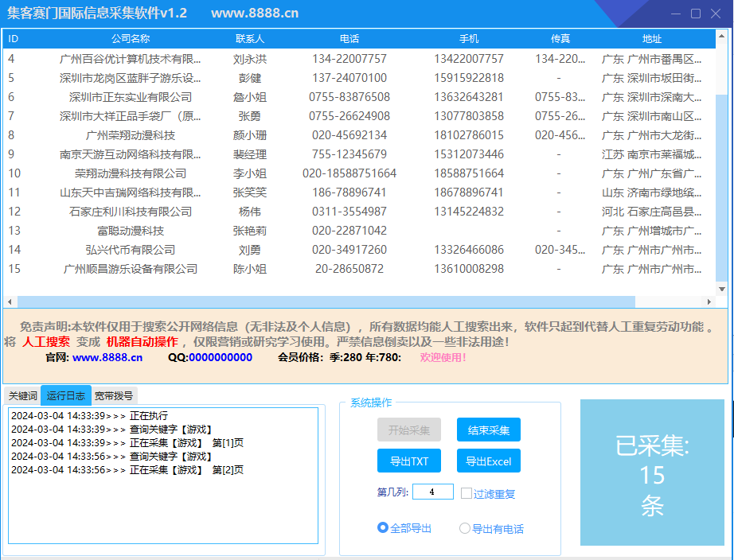Click the horizontal scrollbar thumb under the table
The height and width of the screenshot is (560, 734).
(x=326, y=302)
